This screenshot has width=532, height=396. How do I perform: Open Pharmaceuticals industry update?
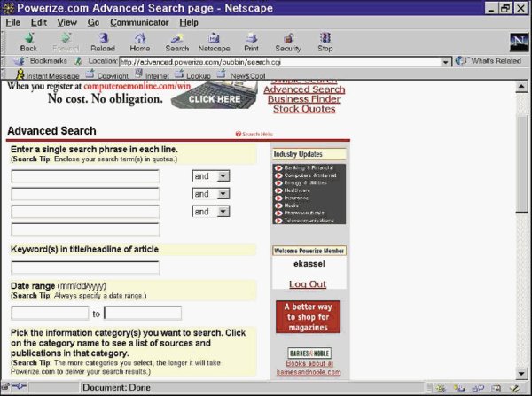tap(300, 213)
